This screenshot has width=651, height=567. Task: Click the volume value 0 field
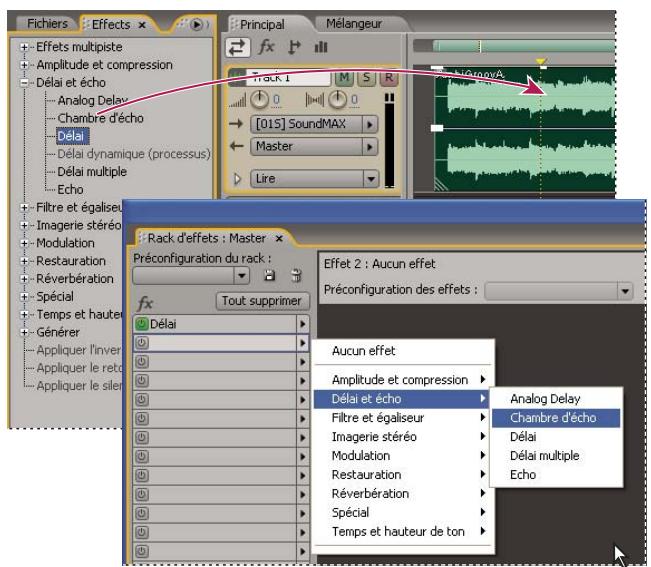277,100
